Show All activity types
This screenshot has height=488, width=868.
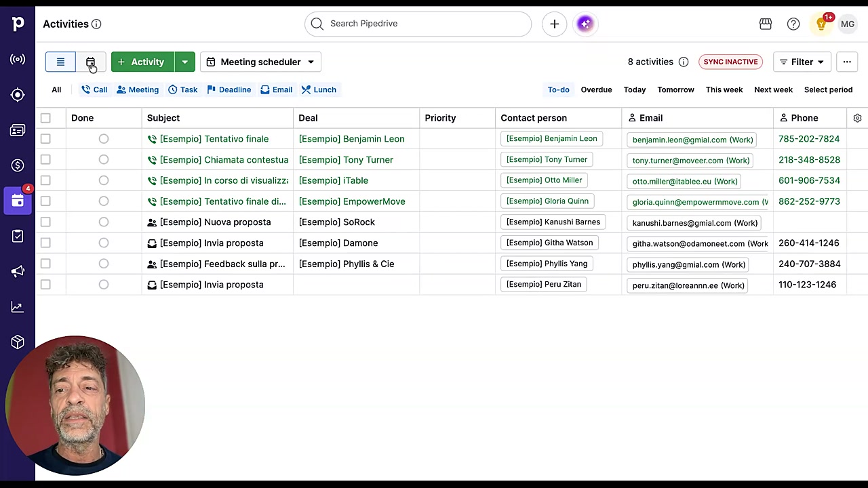click(x=56, y=89)
